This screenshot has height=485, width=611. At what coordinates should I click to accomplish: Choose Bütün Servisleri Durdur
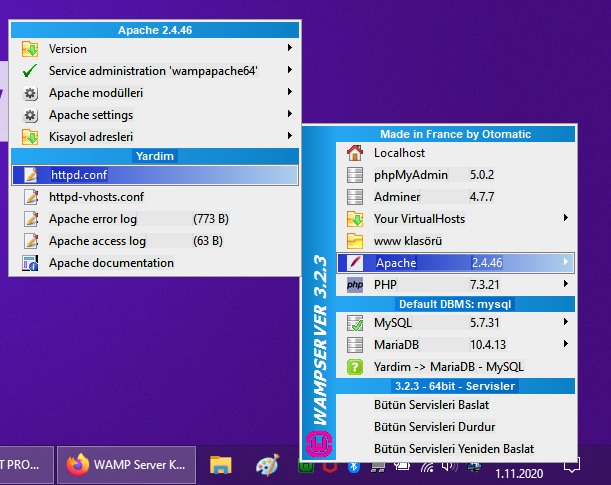tap(455, 427)
